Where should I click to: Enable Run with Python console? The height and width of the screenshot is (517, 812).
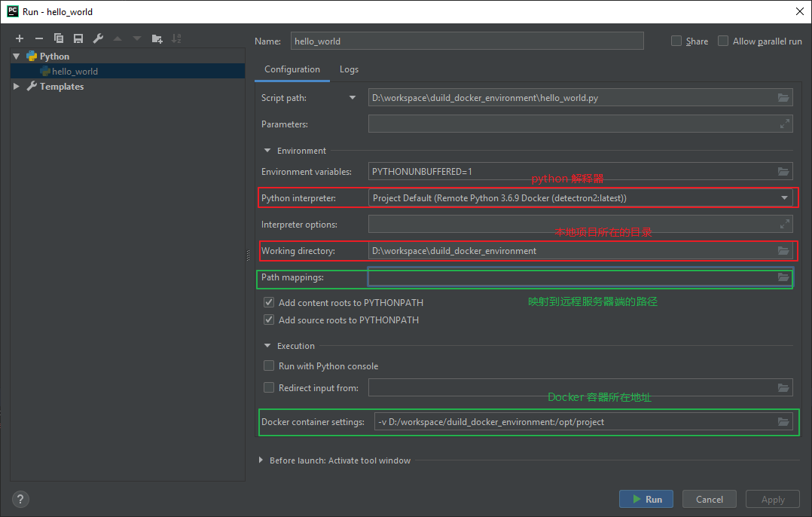[x=269, y=366]
